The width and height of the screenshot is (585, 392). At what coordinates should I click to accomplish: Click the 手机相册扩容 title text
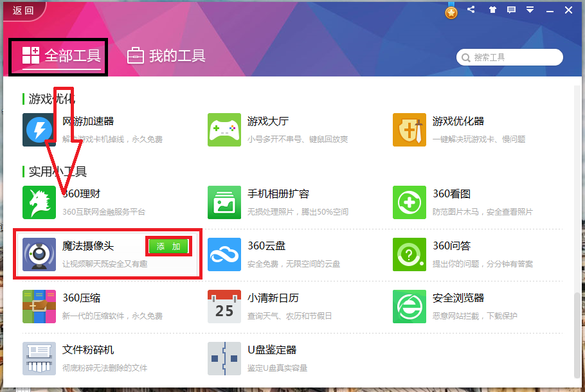(278, 194)
